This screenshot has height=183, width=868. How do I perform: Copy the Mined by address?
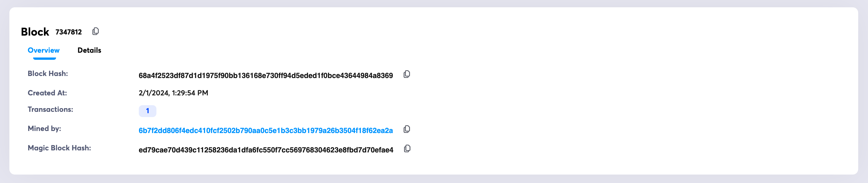coord(407,130)
